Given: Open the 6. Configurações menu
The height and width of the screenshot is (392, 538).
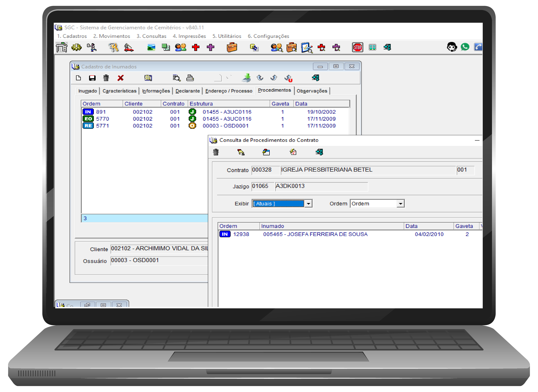Looking at the screenshot, I should (x=268, y=36).
